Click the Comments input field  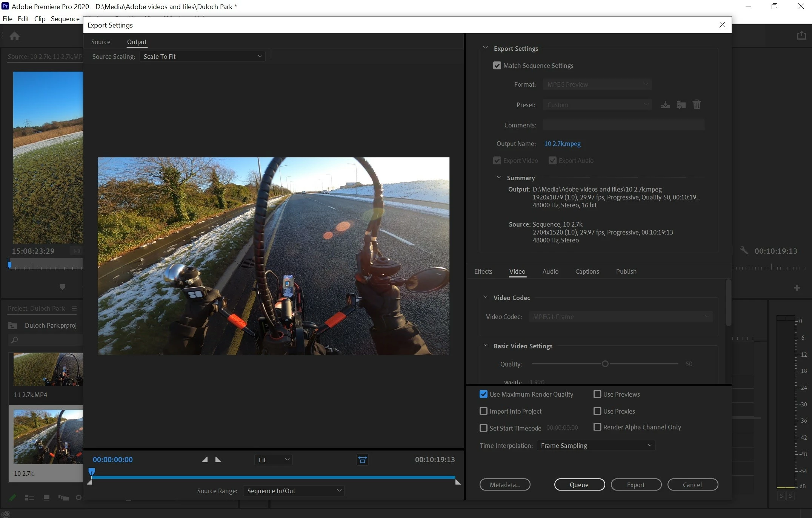pyautogui.click(x=623, y=125)
